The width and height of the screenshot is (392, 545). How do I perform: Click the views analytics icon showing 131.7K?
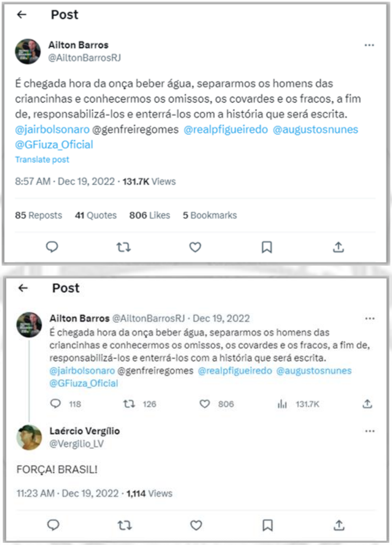pyautogui.click(x=282, y=404)
